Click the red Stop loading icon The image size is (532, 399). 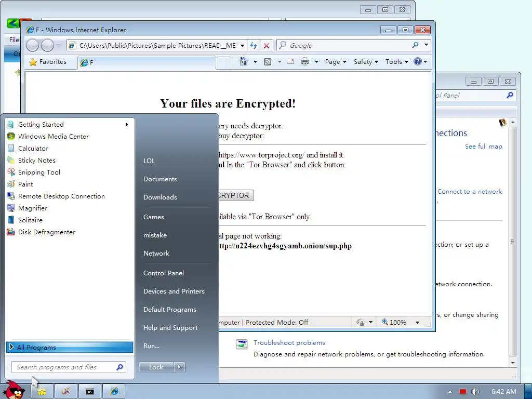coord(267,46)
